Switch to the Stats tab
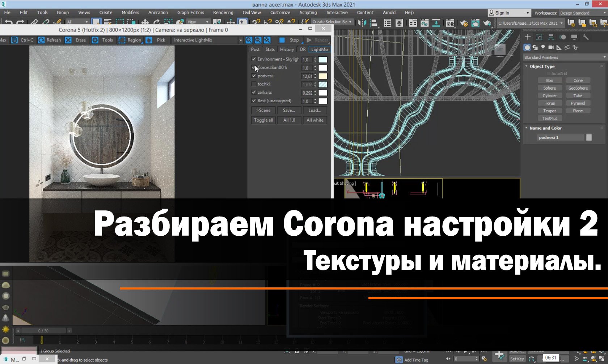 point(270,50)
